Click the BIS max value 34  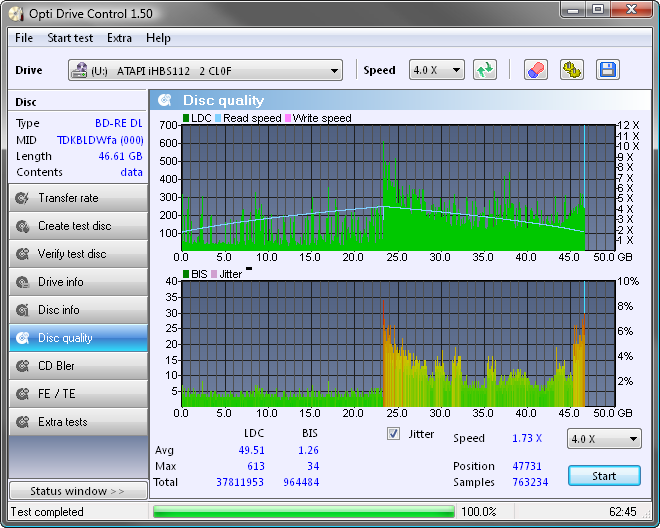[313, 466]
